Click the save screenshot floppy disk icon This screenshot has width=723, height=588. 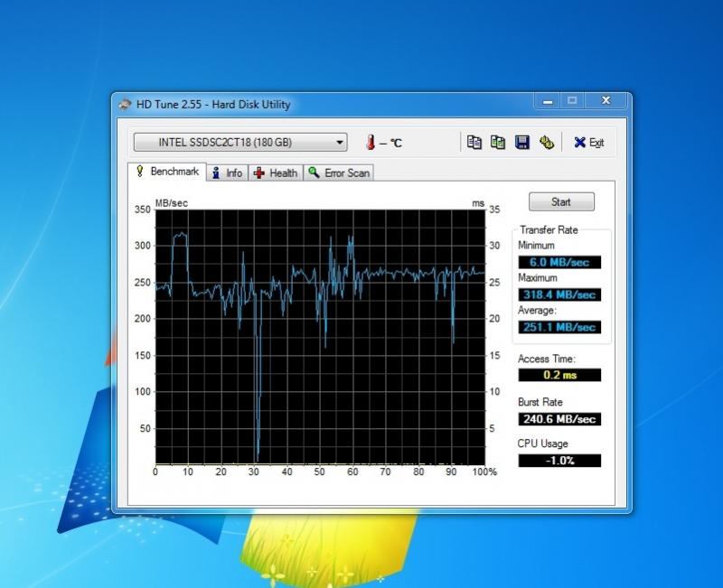coord(522,143)
